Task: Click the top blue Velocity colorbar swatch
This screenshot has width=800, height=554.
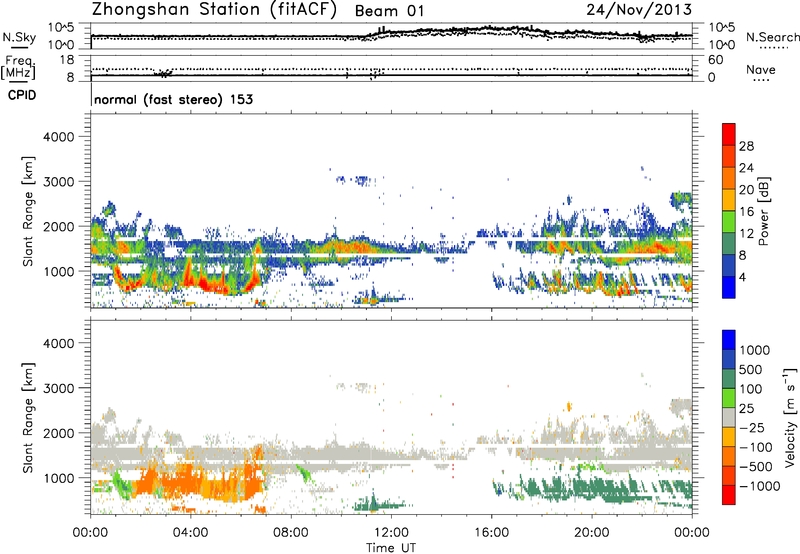Action: pyautogui.click(x=729, y=340)
